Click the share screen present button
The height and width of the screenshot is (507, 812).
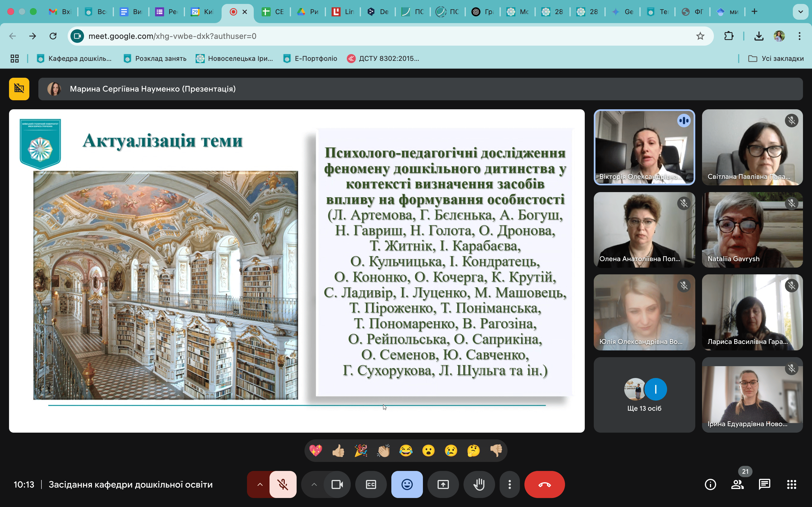click(x=443, y=484)
